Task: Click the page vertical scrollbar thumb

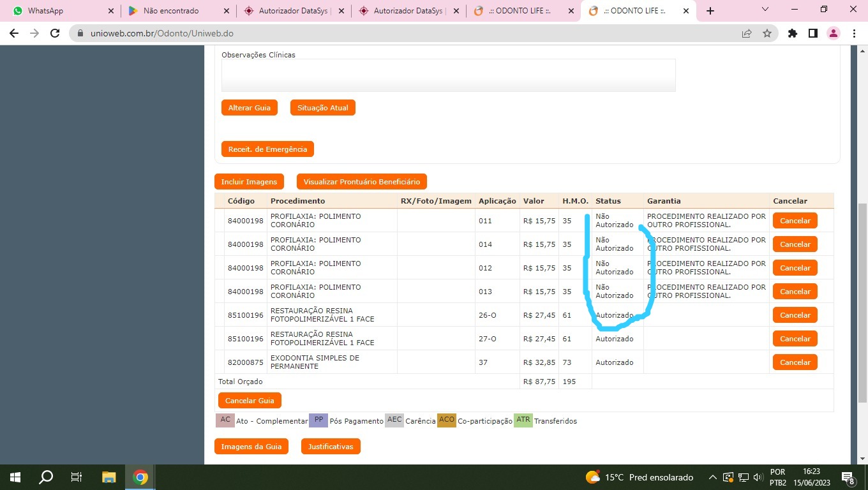Action: click(x=862, y=303)
